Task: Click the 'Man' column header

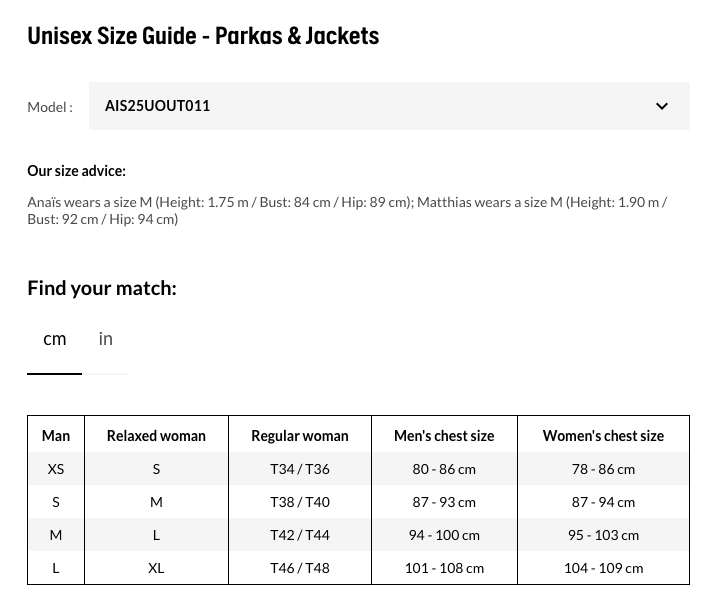Action: click(x=56, y=435)
